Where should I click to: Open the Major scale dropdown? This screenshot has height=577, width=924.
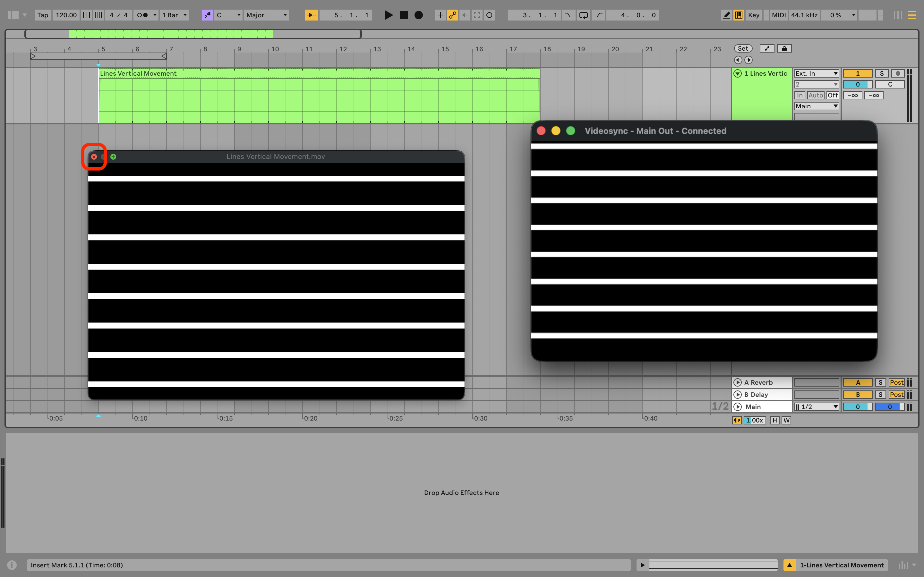[266, 15]
